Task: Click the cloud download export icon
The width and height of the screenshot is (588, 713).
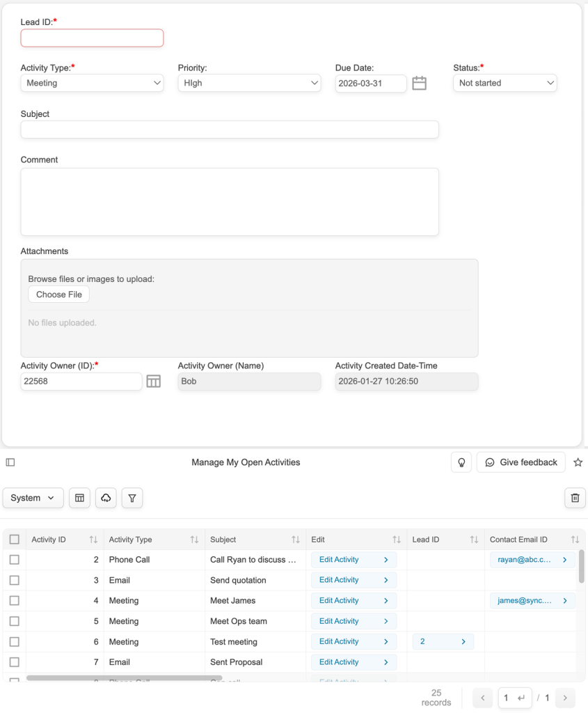Action: [x=106, y=498]
